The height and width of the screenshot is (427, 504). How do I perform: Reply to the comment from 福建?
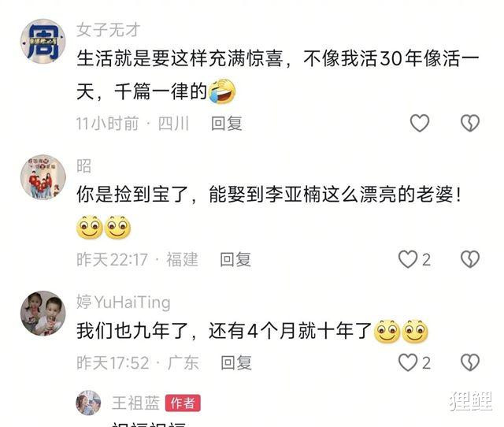click(235, 259)
